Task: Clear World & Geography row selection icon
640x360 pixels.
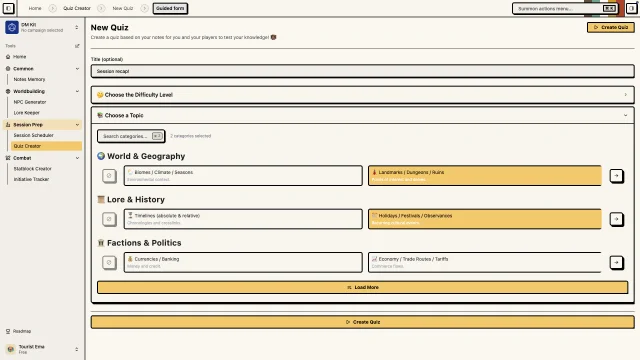Action: point(109,176)
